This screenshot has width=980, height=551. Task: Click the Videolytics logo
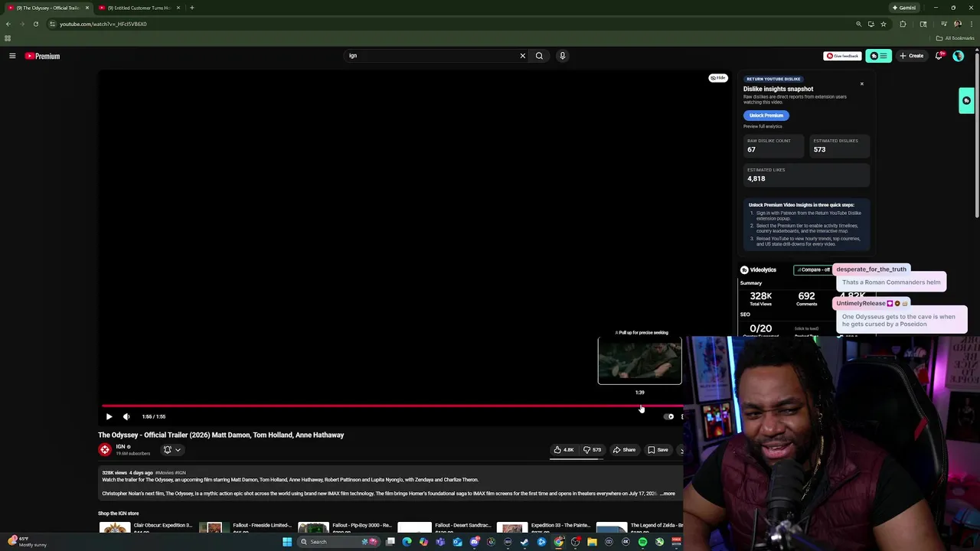point(759,270)
